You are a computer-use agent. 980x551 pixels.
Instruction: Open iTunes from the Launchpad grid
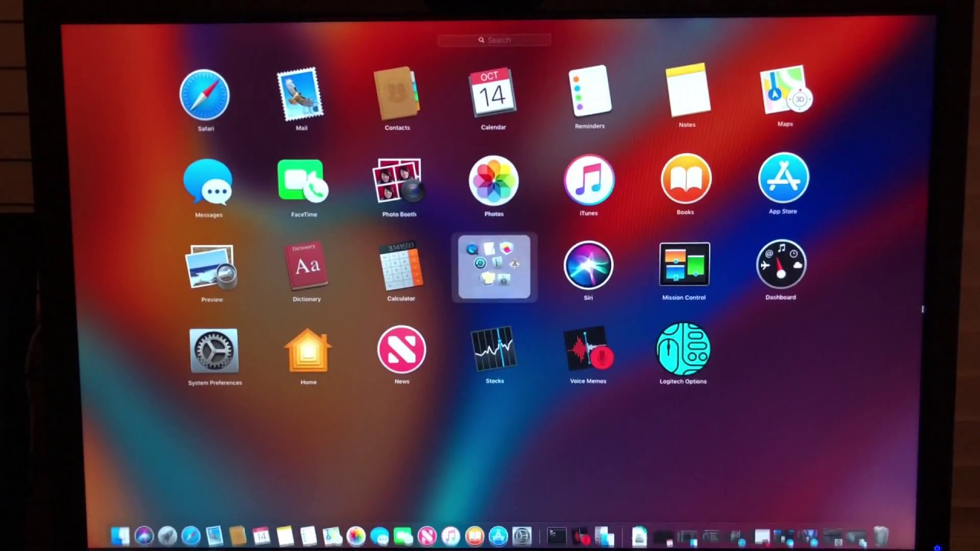tap(589, 180)
